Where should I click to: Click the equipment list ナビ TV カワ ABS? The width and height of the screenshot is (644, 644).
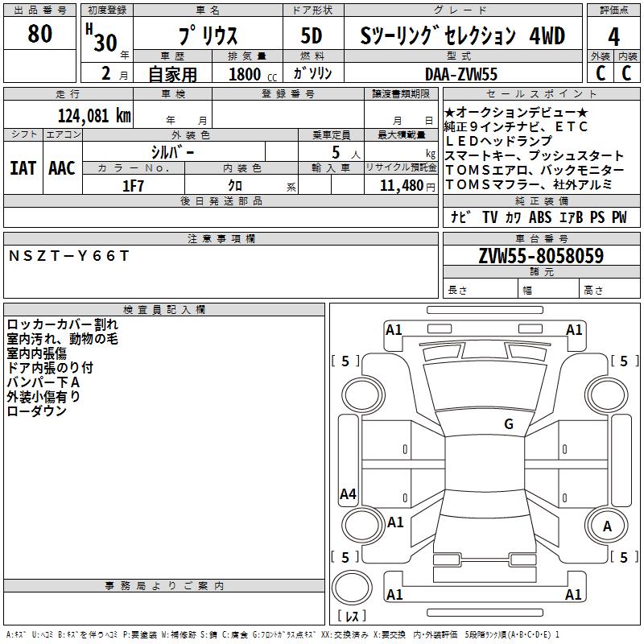pos(501,217)
